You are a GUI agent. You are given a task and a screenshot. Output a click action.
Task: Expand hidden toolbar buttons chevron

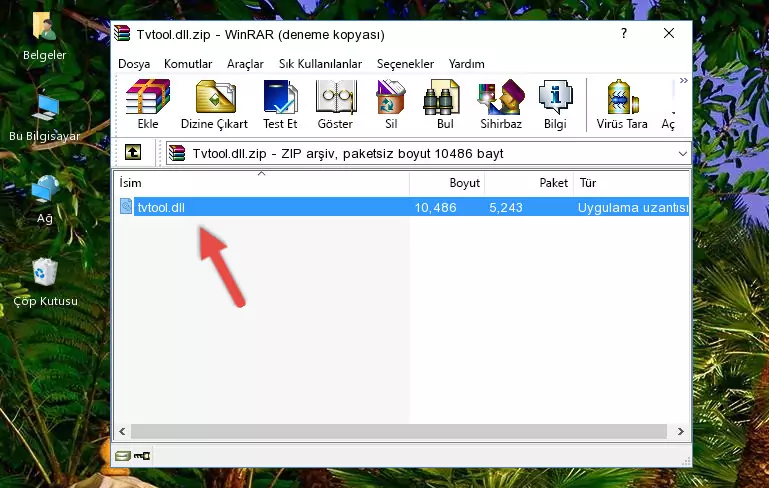click(x=684, y=80)
